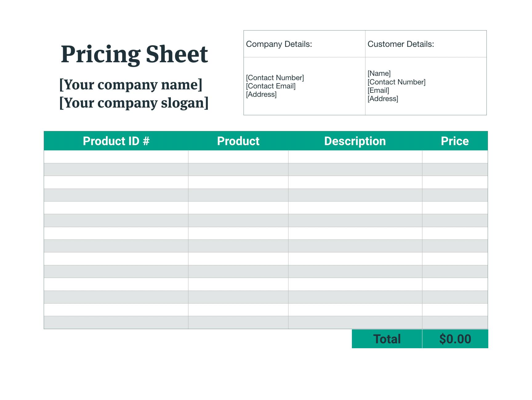Select the customer [Email] placeholder
Viewport: 532px width, 400px height.
[x=378, y=90]
